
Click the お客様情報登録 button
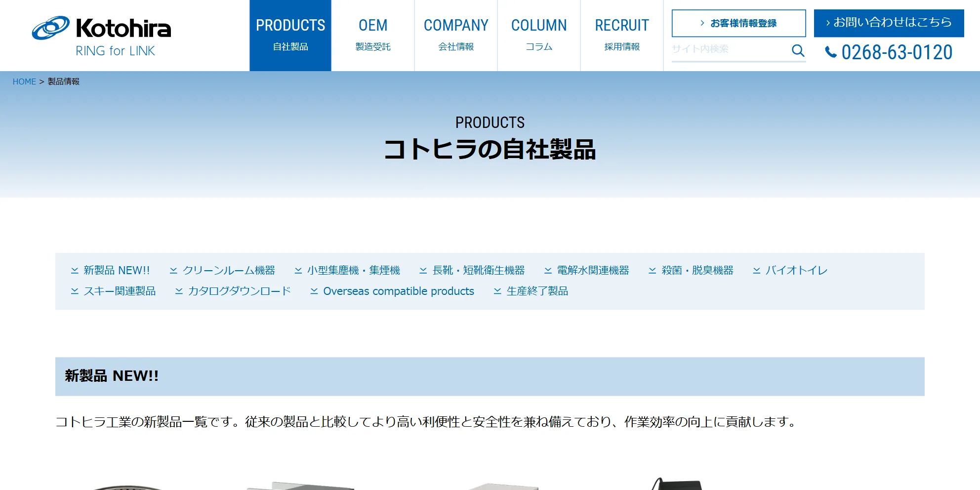pos(738,23)
